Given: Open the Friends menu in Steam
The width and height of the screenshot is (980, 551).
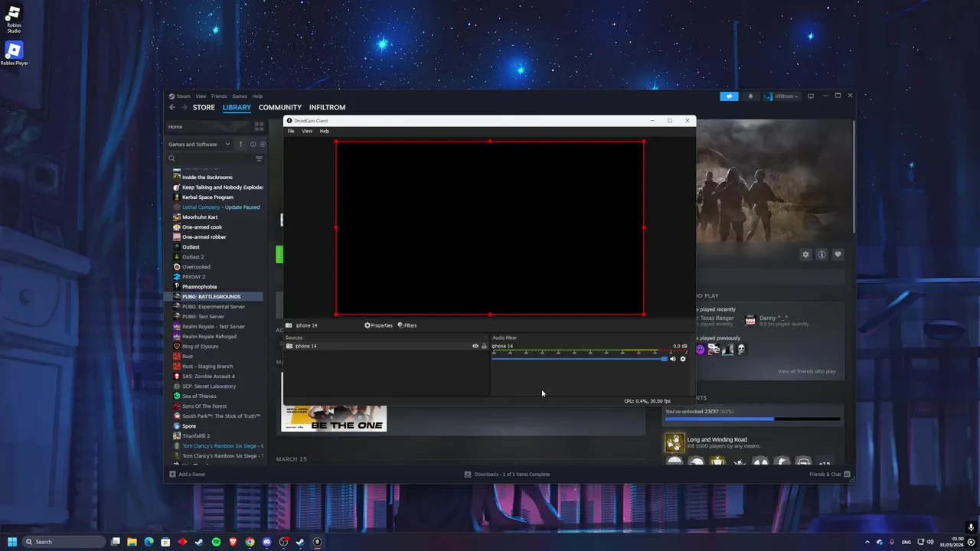Looking at the screenshot, I should [x=219, y=96].
